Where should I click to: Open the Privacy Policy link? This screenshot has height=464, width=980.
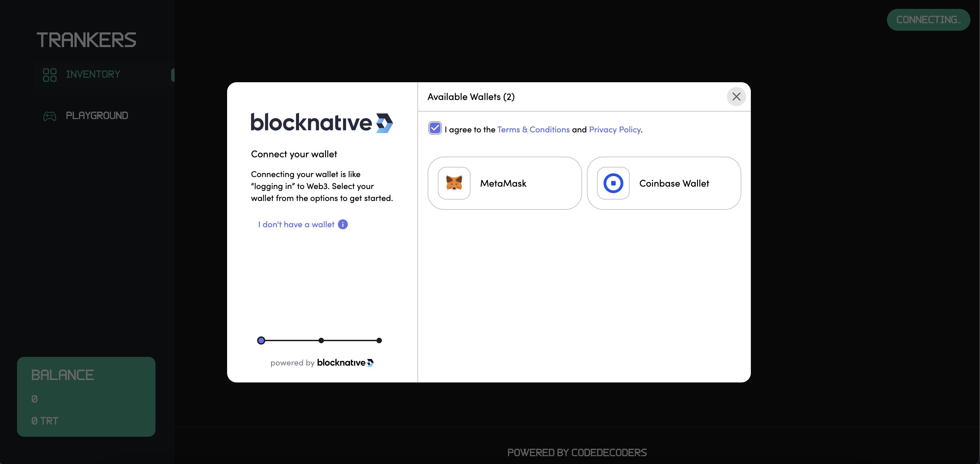[x=614, y=129]
